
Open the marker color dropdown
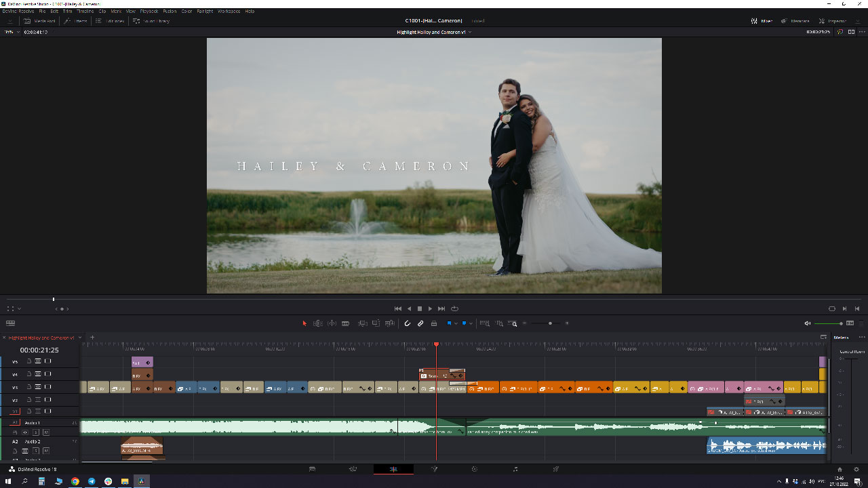click(x=470, y=323)
